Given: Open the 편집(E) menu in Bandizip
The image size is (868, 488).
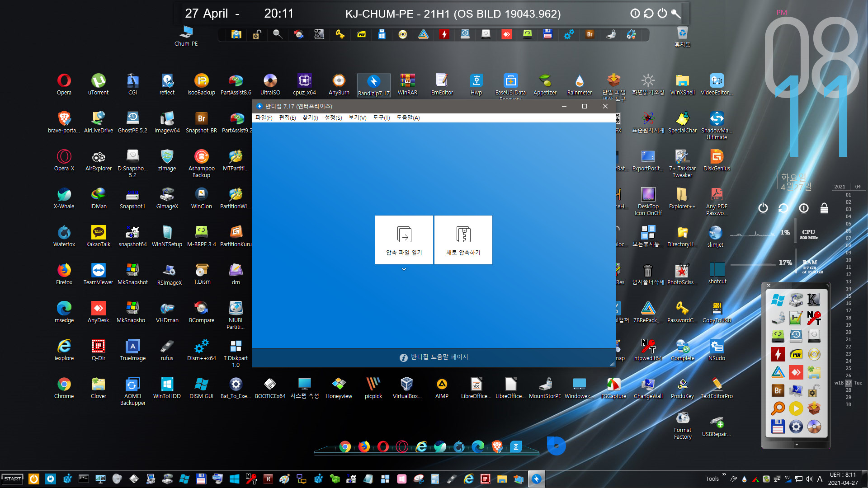Looking at the screenshot, I should point(288,117).
